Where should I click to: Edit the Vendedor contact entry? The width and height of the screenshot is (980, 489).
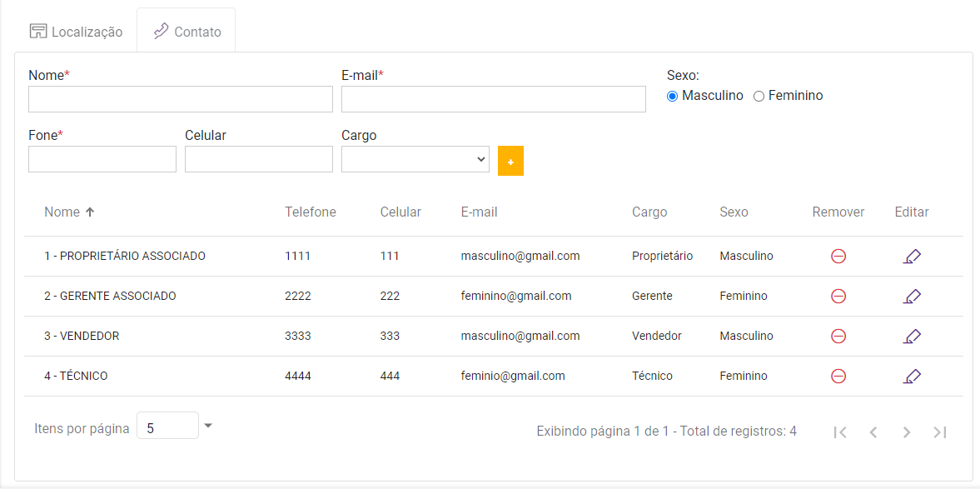(912, 337)
